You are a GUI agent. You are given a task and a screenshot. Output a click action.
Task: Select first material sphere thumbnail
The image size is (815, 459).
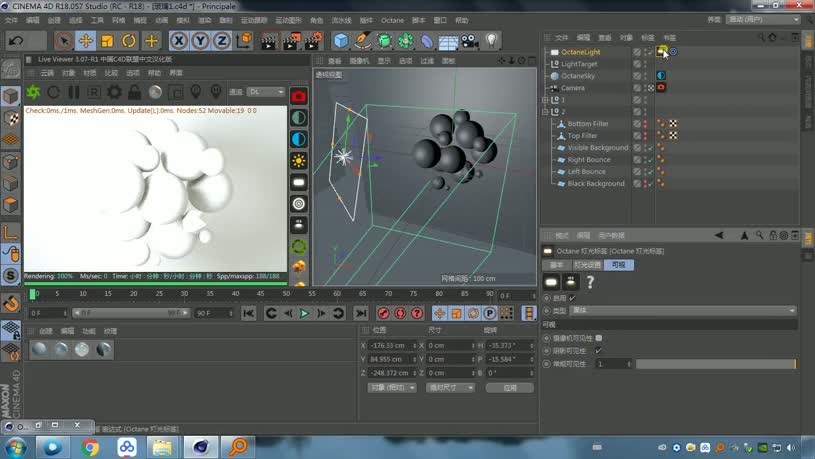40,349
